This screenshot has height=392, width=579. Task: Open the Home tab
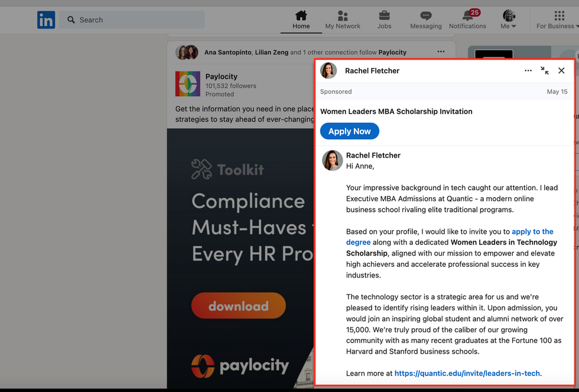click(301, 19)
